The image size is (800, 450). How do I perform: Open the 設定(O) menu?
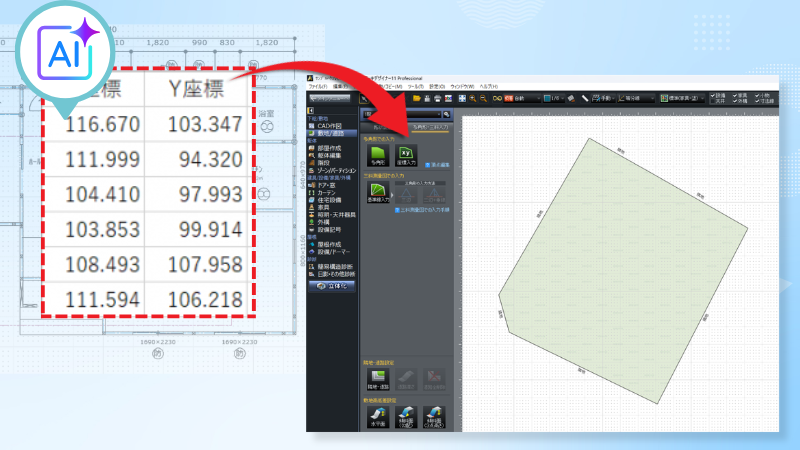437,87
